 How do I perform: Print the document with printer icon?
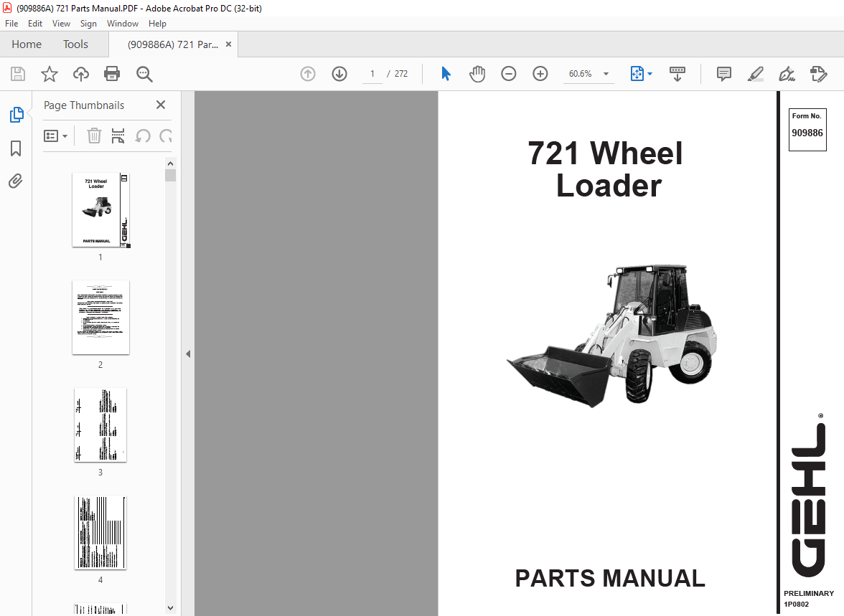tap(112, 74)
